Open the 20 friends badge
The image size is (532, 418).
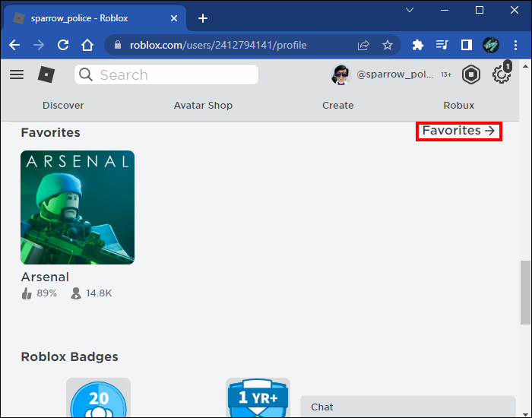98,399
